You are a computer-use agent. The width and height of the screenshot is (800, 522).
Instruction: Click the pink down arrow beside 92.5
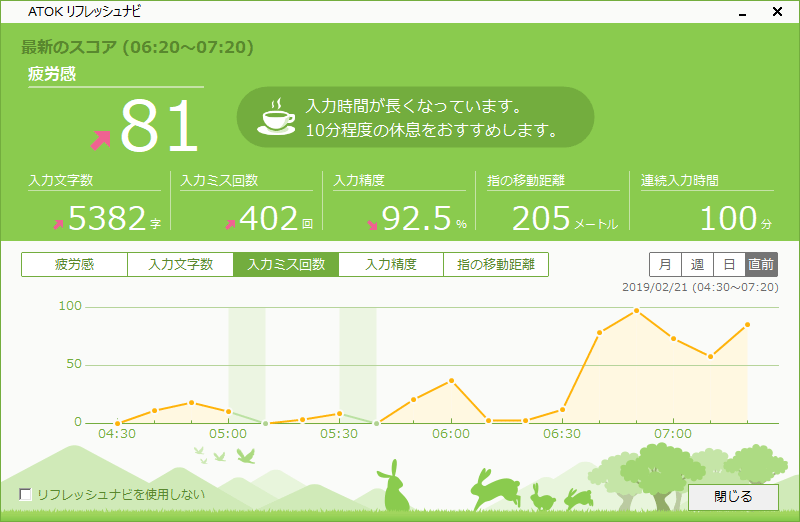coord(372,225)
